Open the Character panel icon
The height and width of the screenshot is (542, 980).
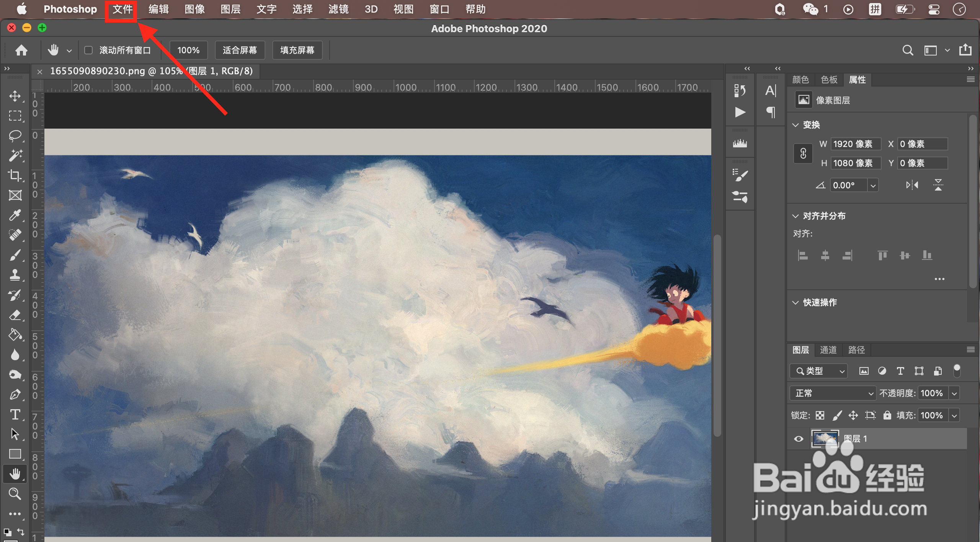[x=771, y=91]
